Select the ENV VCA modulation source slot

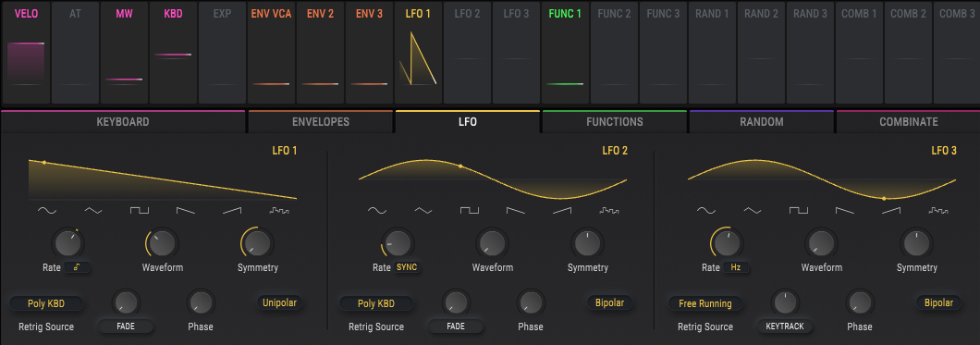[x=271, y=53]
